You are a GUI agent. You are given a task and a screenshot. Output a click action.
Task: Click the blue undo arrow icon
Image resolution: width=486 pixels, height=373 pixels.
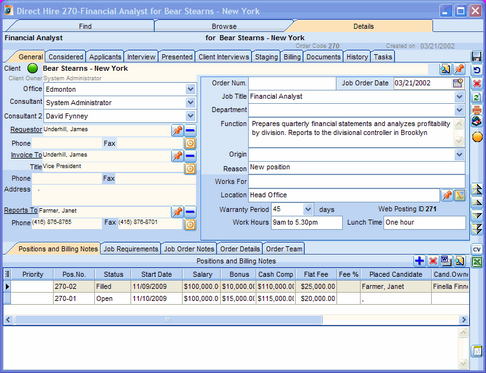pos(477,70)
